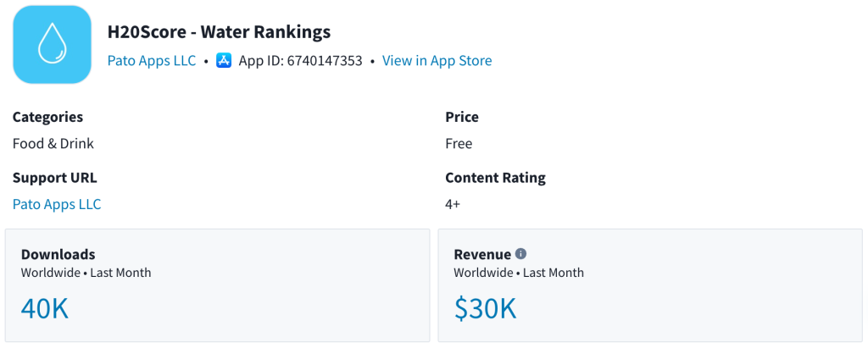Viewport: 868px width, 348px height.
Task: Click the Revenue card heading
Action: (x=482, y=254)
